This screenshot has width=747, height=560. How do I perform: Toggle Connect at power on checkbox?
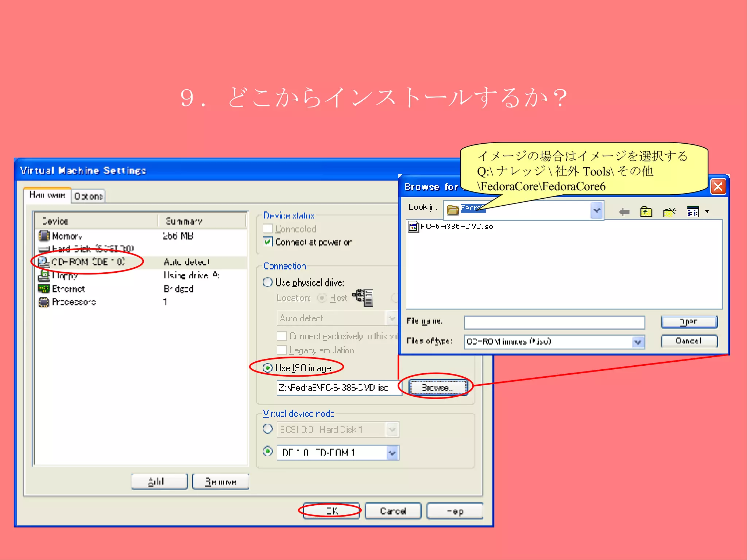pos(268,242)
